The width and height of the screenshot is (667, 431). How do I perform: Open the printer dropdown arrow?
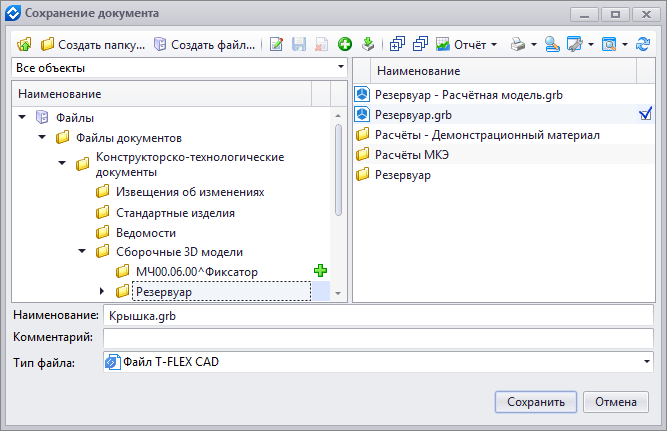tap(533, 44)
